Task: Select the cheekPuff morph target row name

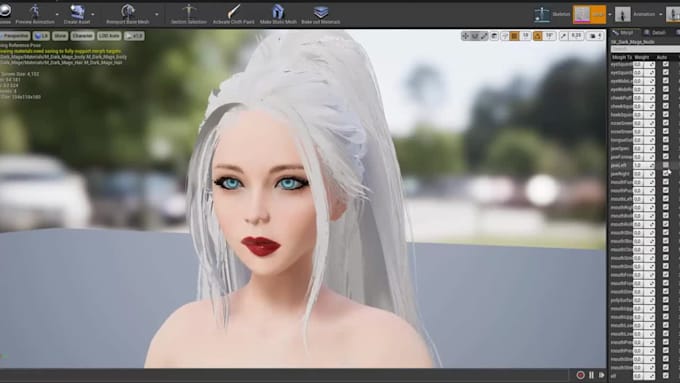Action: coord(621,98)
